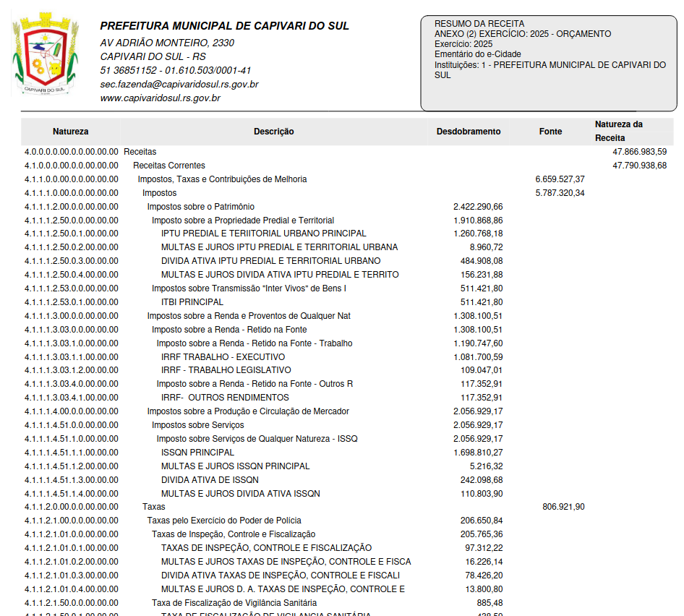The height and width of the screenshot is (616, 684).
Task: Select the Desdobramento column header
Action: (469, 132)
